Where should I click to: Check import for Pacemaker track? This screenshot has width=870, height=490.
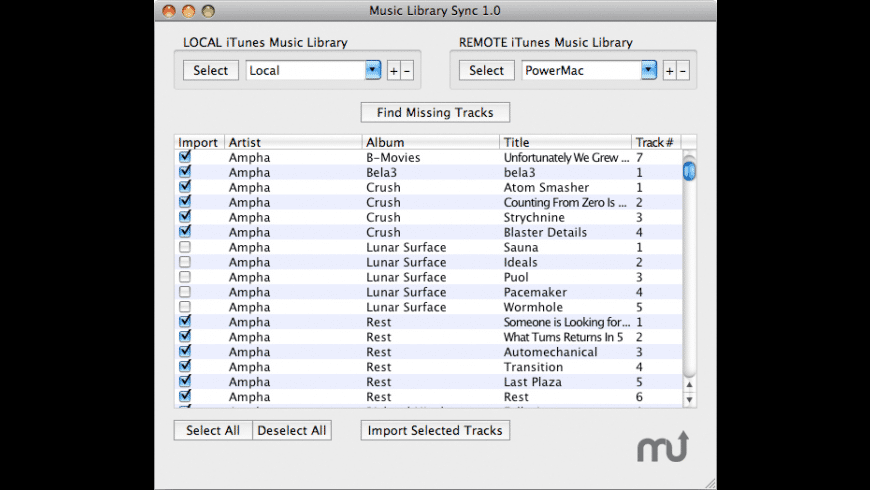pyautogui.click(x=185, y=292)
